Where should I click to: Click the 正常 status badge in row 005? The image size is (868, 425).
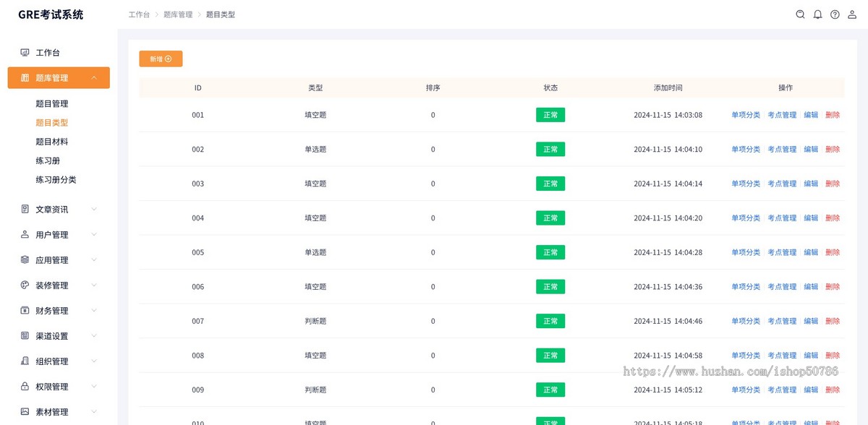550,252
